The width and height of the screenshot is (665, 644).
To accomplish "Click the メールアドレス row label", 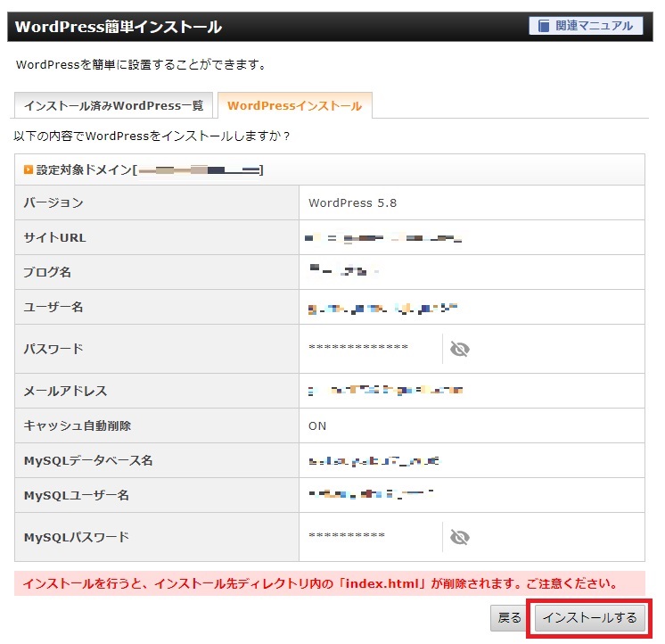I will click(x=65, y=392).
